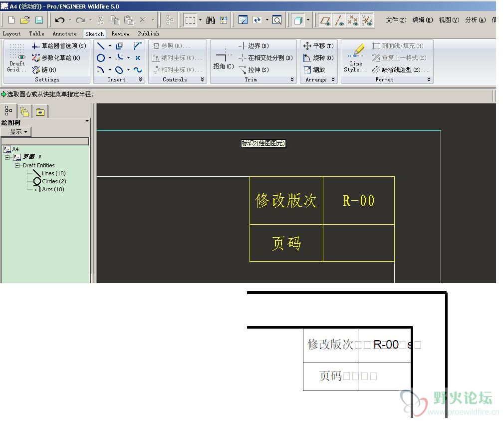The height and width of the screenshot is (421, 504).
Task: Toggle the 链 (H) chain option
Action: tap(44, 70)
